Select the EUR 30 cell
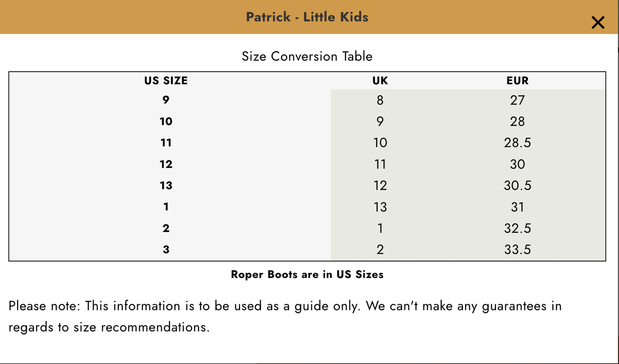The image size is (619, 364). 517,164
